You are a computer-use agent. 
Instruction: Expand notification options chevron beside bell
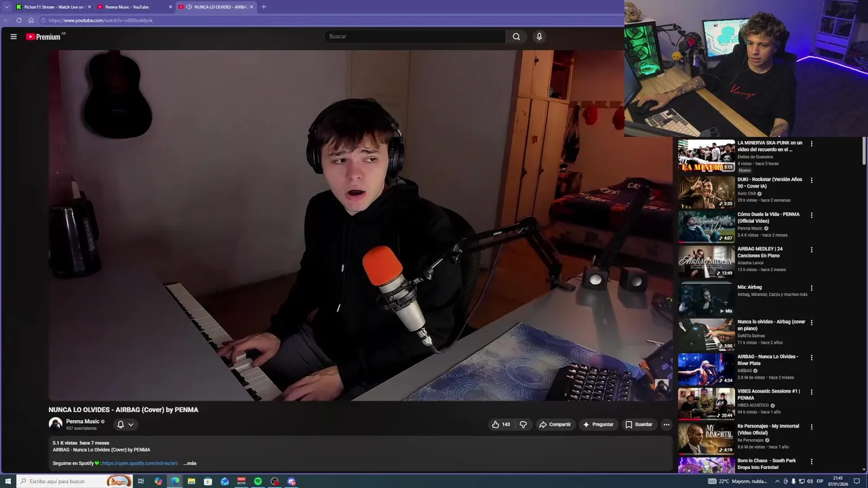coord(131,424)
